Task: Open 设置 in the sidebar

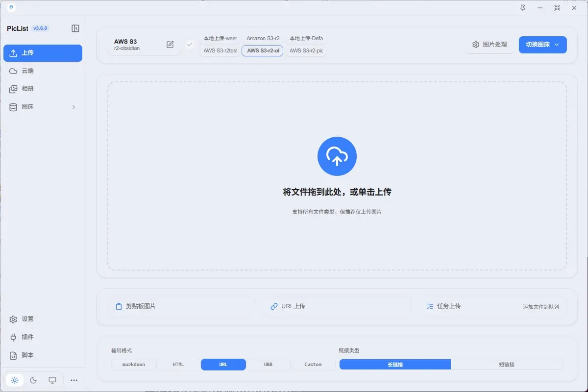Action: (43, 319)
